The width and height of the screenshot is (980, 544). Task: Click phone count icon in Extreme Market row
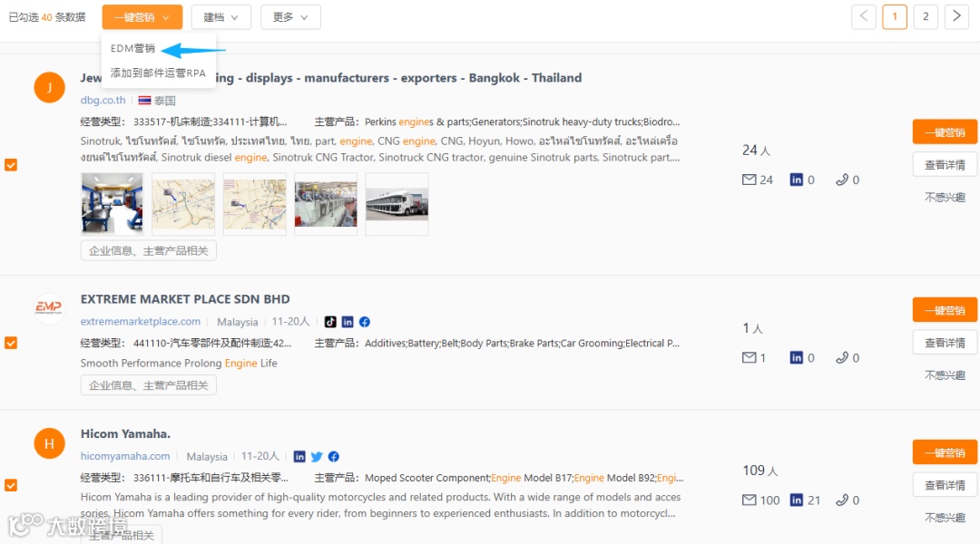coord(842,358)
